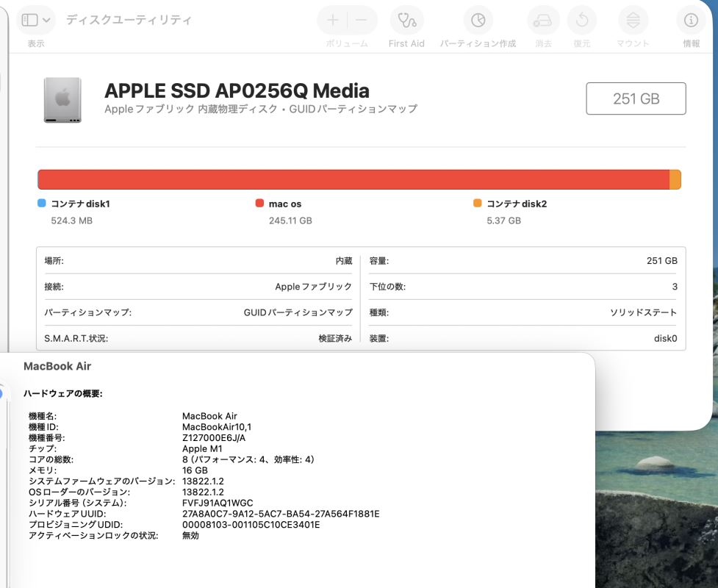This screenshot has width=718, height=588.
Task: Click the 251 GB capacity box
Action: click(x=636, y=98)
